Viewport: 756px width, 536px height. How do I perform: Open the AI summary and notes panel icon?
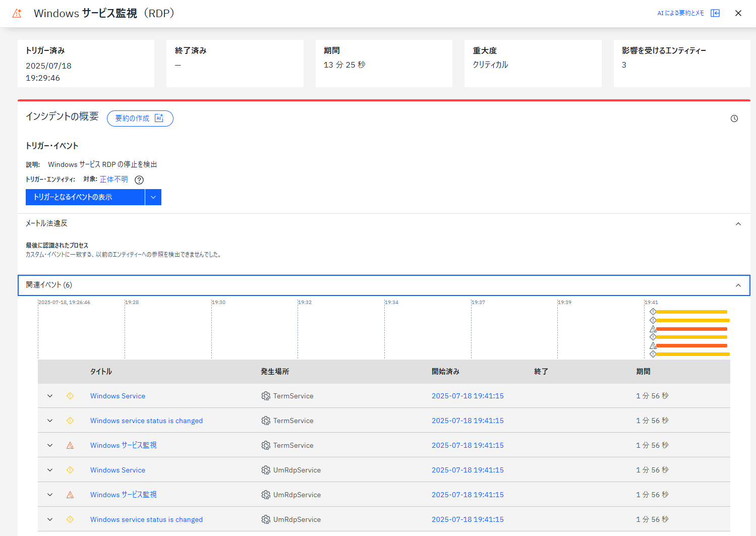715,13
